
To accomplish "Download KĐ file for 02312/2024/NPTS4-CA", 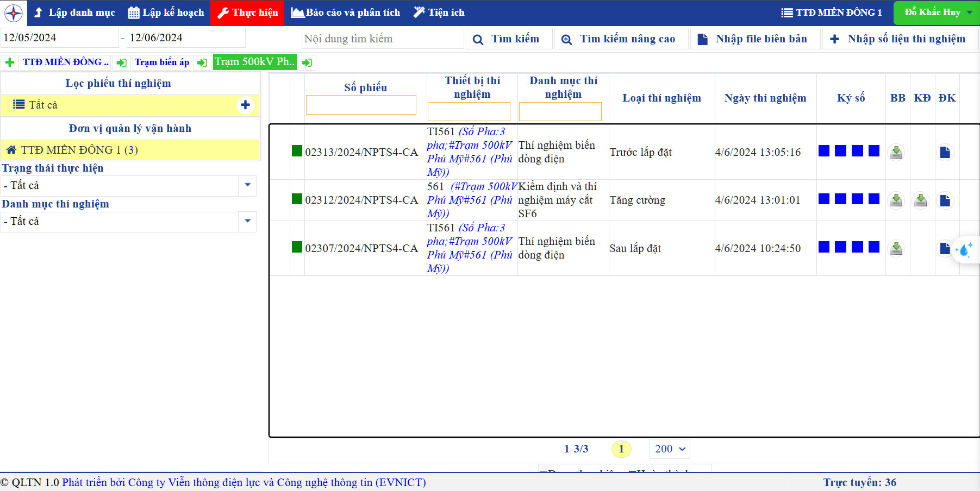I will pos(920,200).
